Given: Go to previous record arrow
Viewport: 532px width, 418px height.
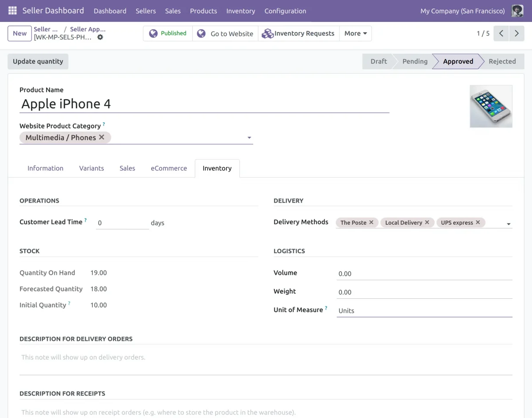Looking at the screenshot, I should point(501,33).
